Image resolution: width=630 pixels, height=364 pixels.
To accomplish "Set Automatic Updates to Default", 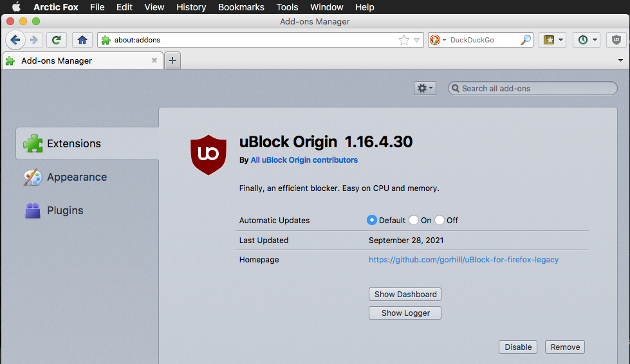I will (x=372, y=220).
